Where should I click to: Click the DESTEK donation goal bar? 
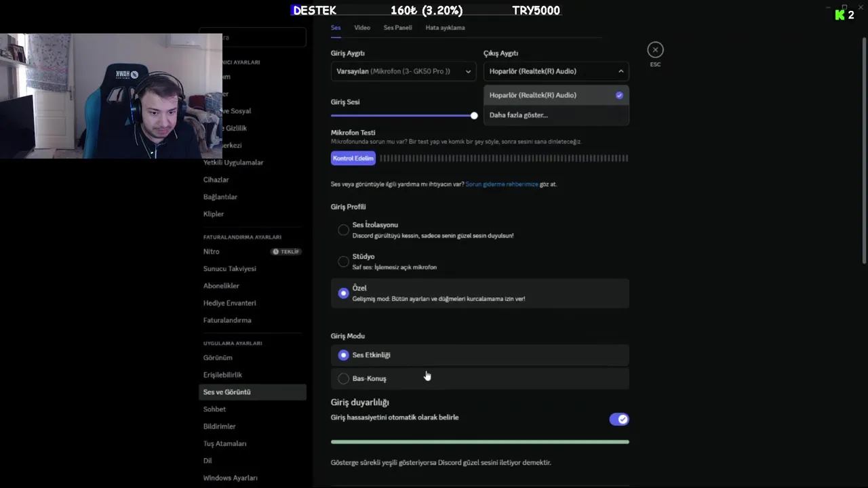426,10
